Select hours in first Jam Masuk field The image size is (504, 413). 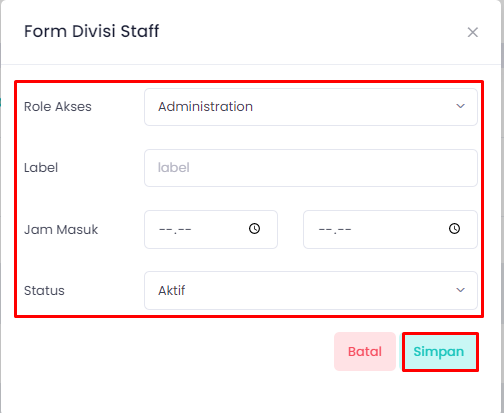166,230
